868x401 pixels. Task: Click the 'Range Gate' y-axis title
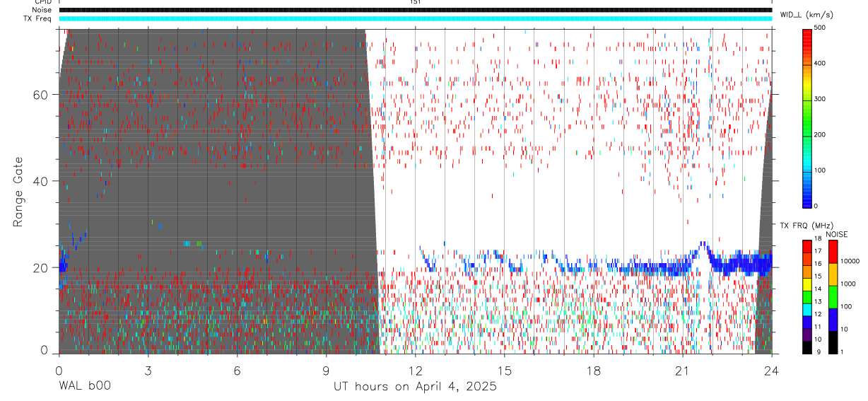pyautogui.click(x=18, y=192)
